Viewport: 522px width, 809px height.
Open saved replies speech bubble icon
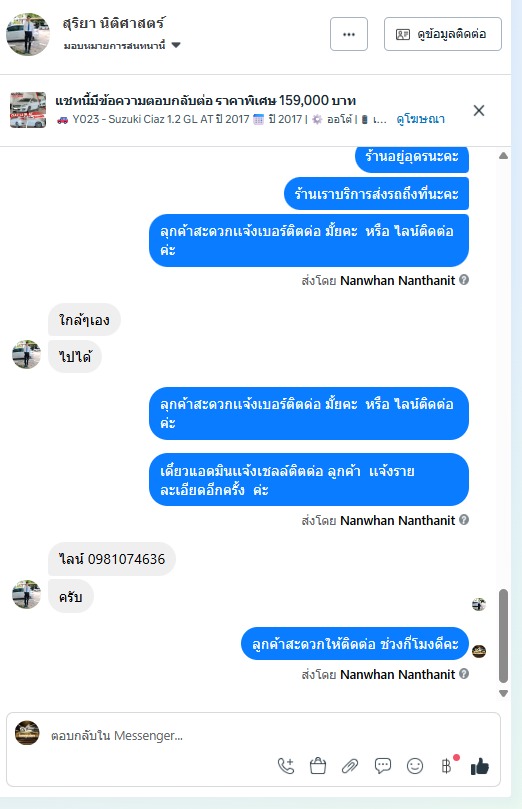pos(382,766)
